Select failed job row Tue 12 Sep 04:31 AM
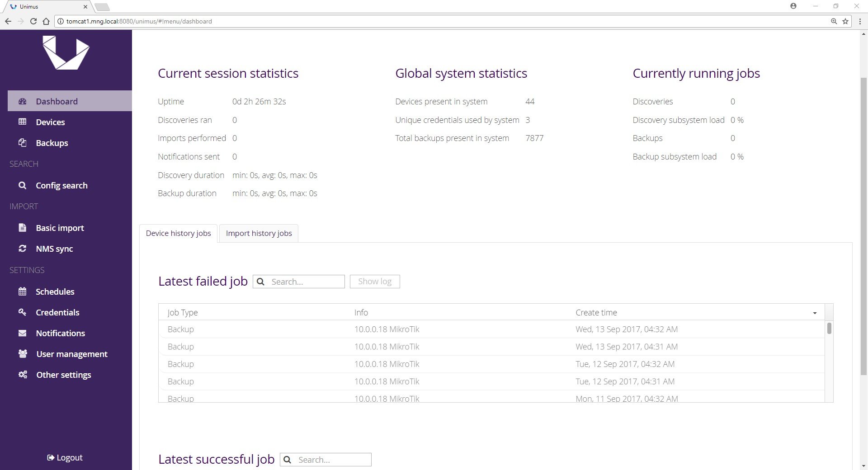 point(491,381)
